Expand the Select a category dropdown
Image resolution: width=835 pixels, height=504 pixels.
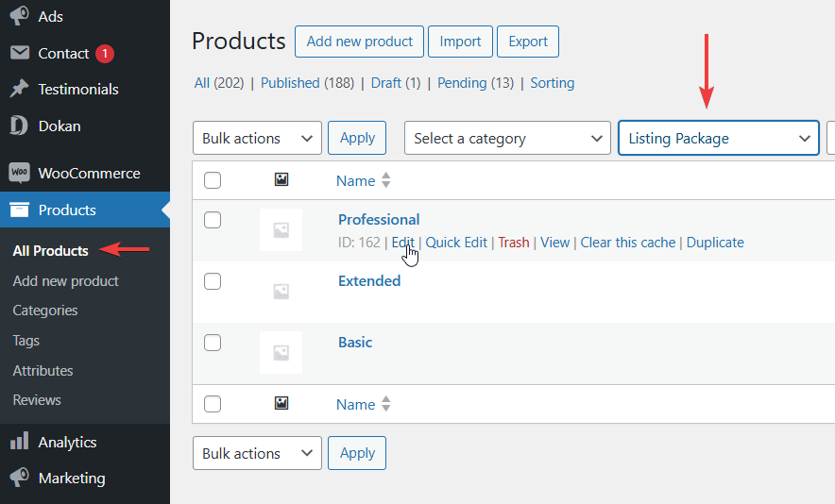[507, 138]
